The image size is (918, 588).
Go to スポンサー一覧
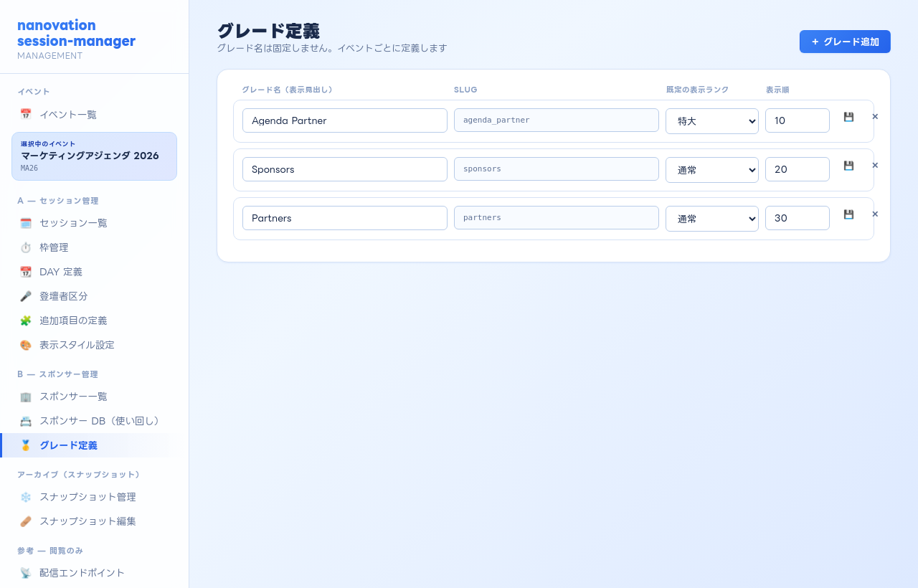click(x=95, y=397)
